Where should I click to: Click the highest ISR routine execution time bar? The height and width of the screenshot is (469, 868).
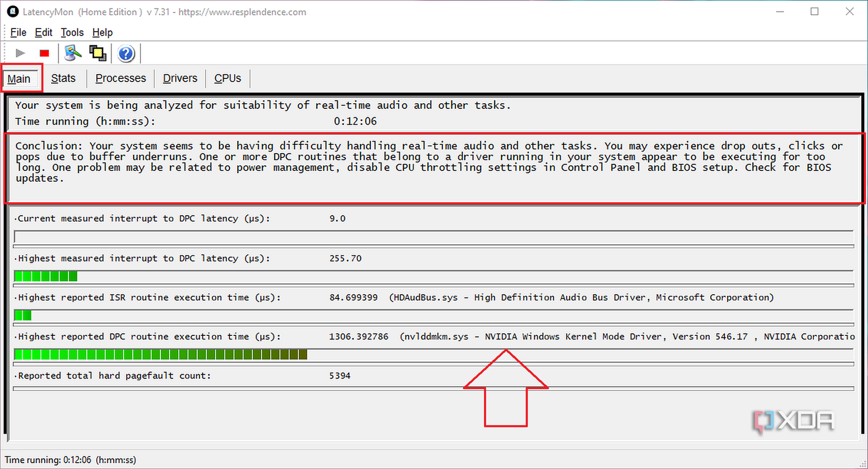(433, 315)
